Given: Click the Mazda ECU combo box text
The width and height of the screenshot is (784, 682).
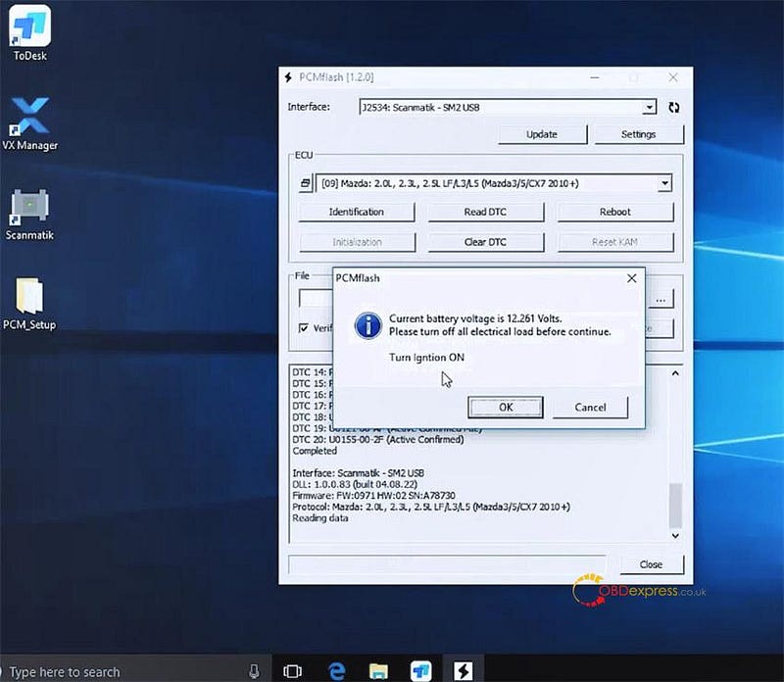Looking at the screenshot, I should 450,183.
